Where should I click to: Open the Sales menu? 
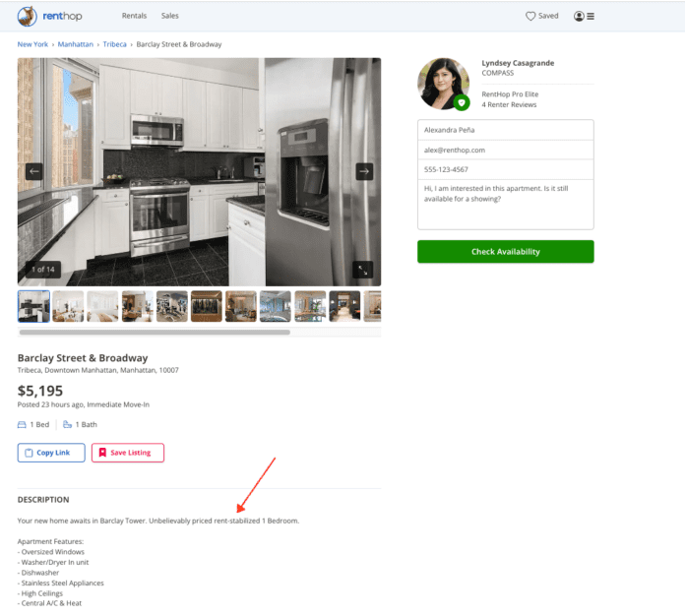coord(170,16)
